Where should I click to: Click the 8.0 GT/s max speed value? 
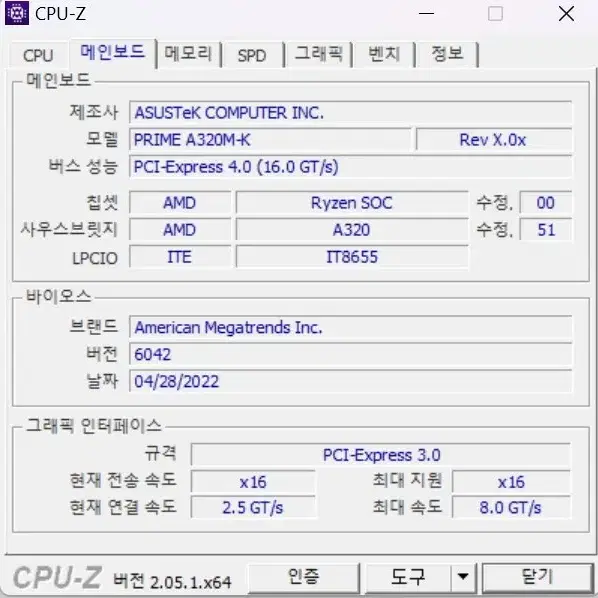point(511,508)
